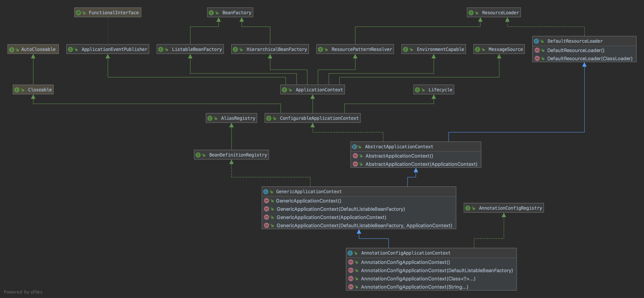Screen dimensions: 644x298
Task: Select the BeanDefinitionRegistry node label
Action: [238, 155]
